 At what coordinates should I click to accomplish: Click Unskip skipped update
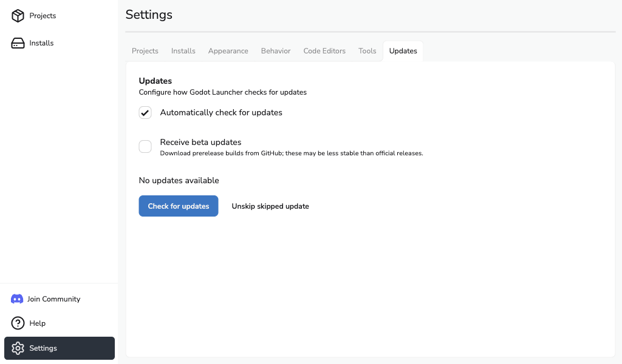[x=270, y=206]
